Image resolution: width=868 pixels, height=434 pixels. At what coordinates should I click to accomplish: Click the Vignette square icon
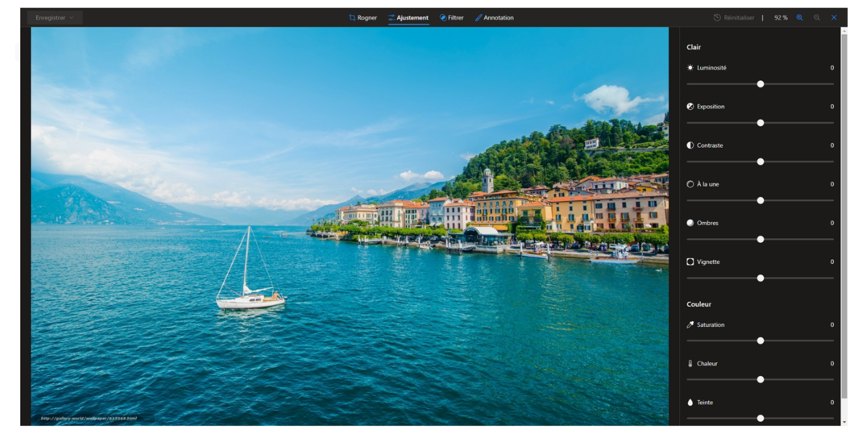(690, 262)
